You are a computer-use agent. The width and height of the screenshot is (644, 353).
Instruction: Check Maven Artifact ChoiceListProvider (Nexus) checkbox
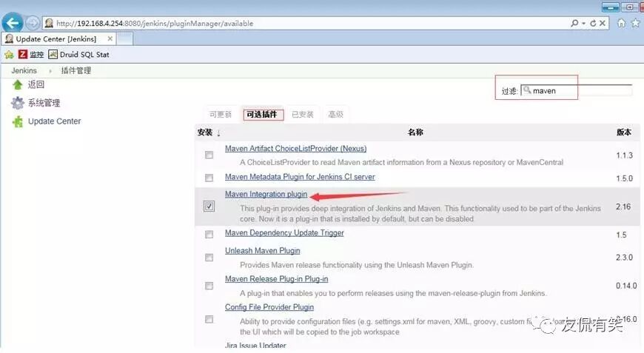point(209,155)
